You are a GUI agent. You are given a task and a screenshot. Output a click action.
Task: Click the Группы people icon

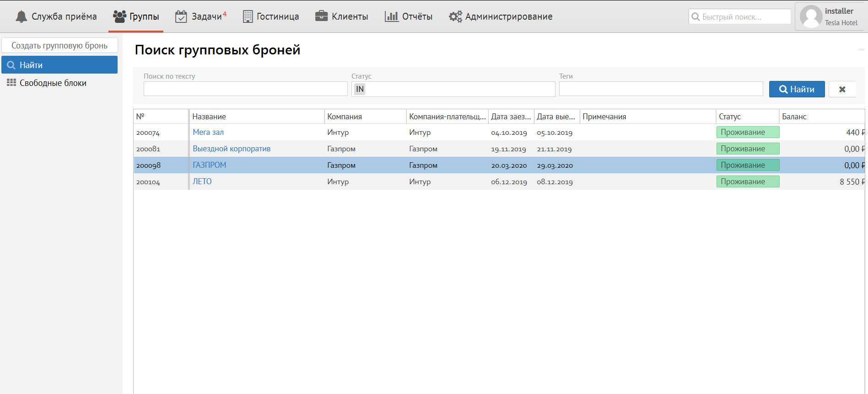[119, 16]
